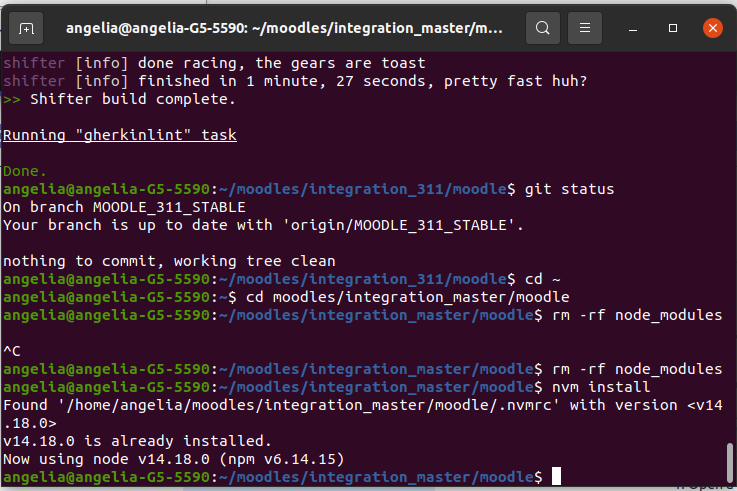Click the terminal scrollbar handle
737x491 pixels.
pyautogui.click(x=729, y=461)
